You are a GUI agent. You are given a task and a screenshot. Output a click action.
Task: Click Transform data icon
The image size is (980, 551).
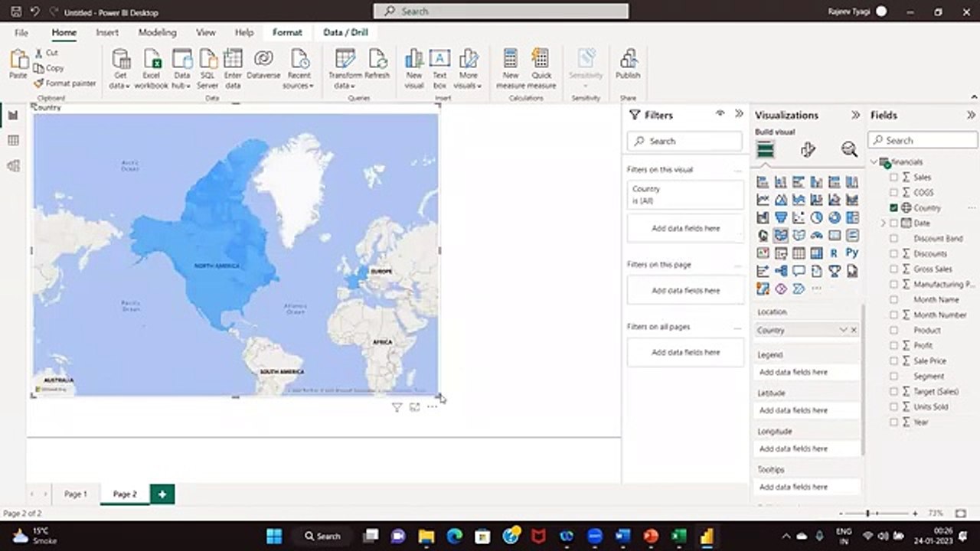tap(345, 60)
